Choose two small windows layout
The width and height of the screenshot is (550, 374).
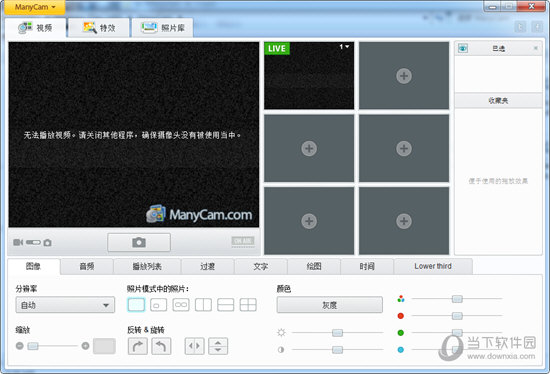click(181, 305)
